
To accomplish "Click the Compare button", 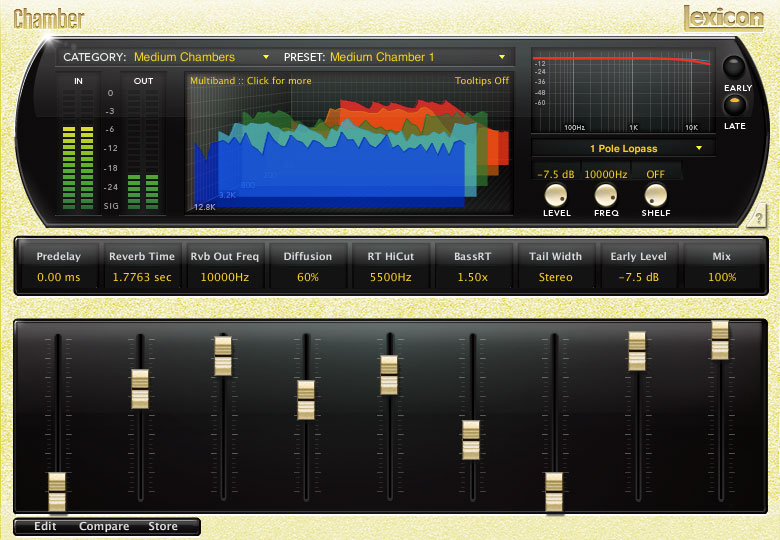I will [x=104, y=526].
